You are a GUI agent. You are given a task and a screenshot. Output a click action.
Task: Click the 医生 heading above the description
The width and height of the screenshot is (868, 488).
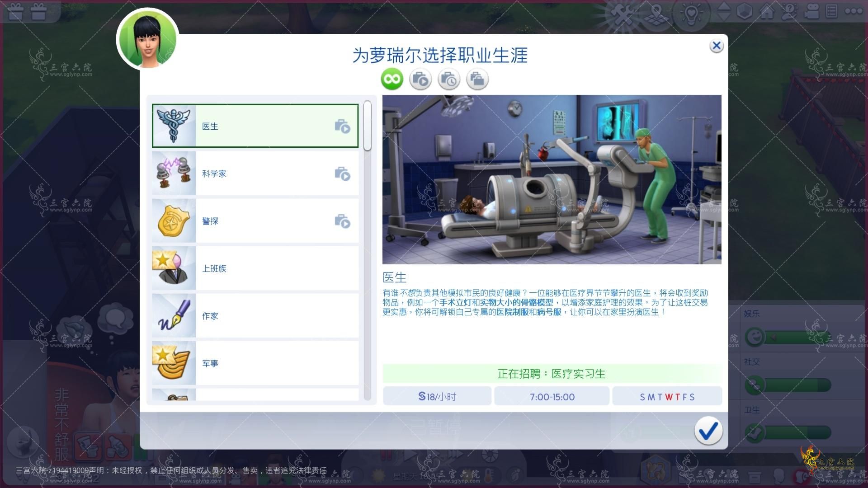pos(395,277)
